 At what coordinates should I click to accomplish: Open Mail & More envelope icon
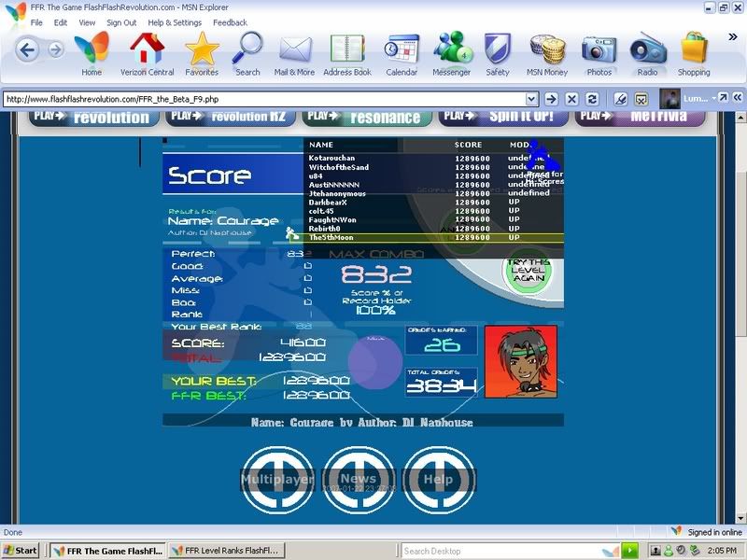click(294, 51)
